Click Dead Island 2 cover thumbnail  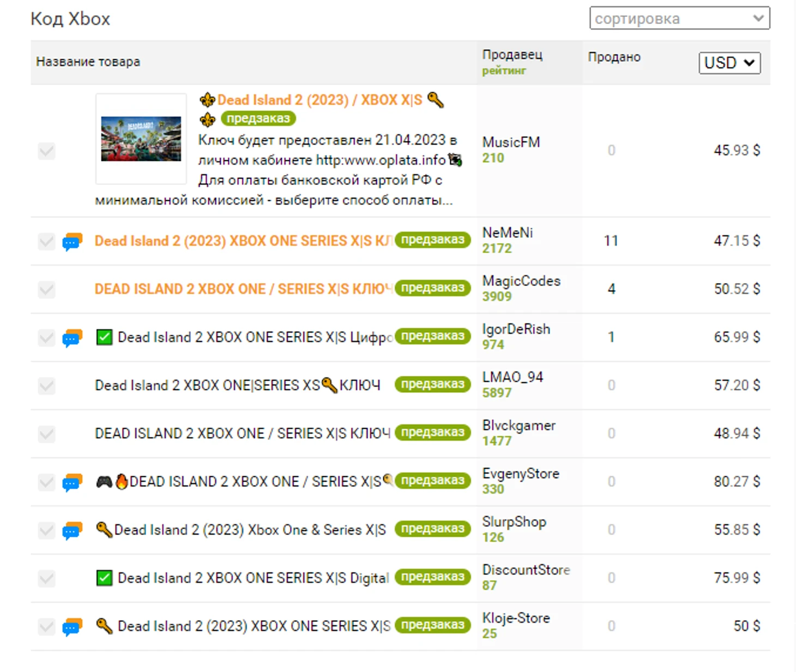pyautogui.click(x=141, y=139)
